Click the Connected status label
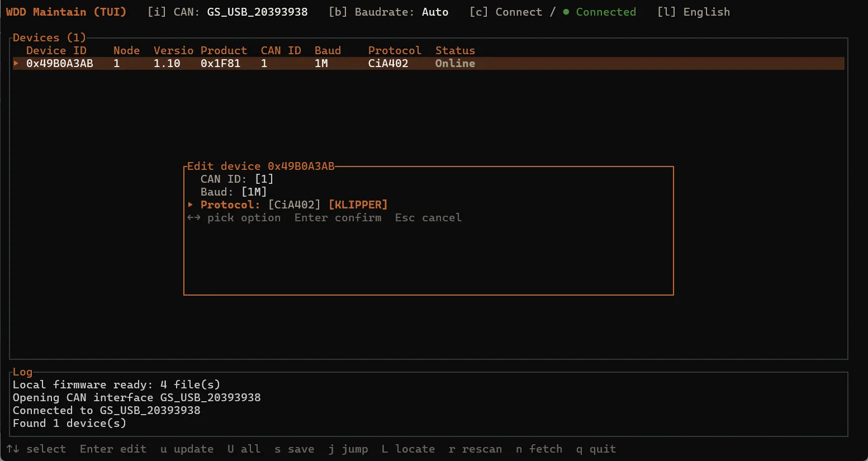The image size is (868, 461). click(606, 12)
